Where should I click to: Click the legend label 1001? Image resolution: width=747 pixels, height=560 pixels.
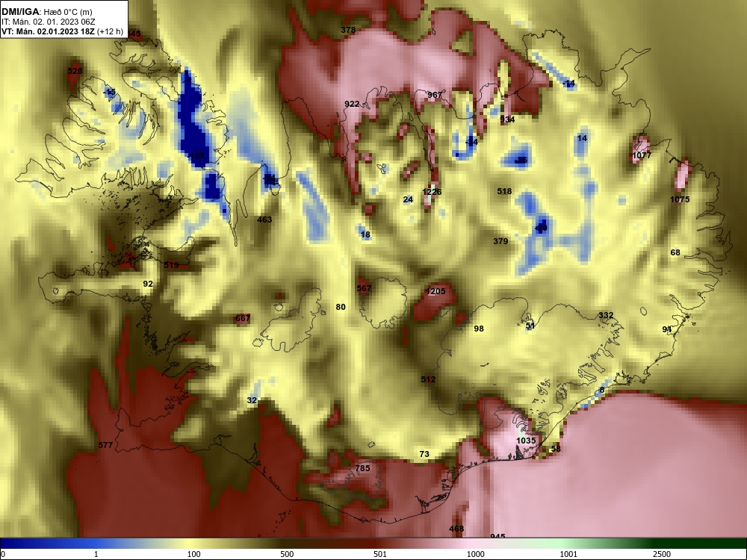coord(568,554)
